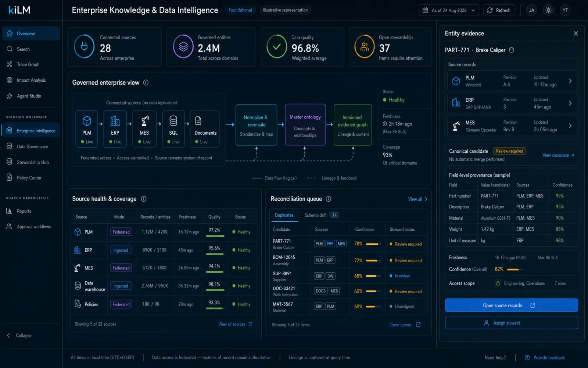This screenshot has height=368, width=588.
Task: Click Provide feedback link
Action: pyautogui.click(x=545, y=358)
